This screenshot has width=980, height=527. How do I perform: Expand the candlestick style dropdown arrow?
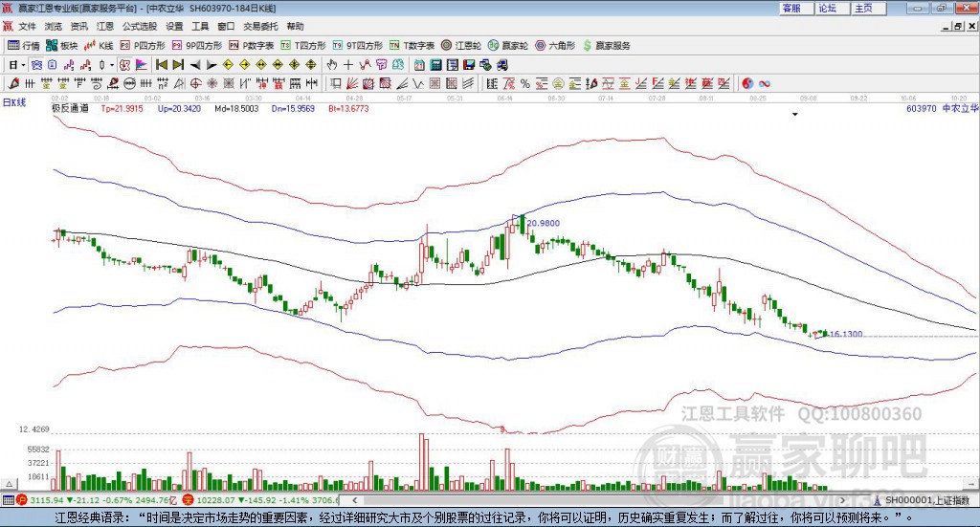click(x=112, y=64)
